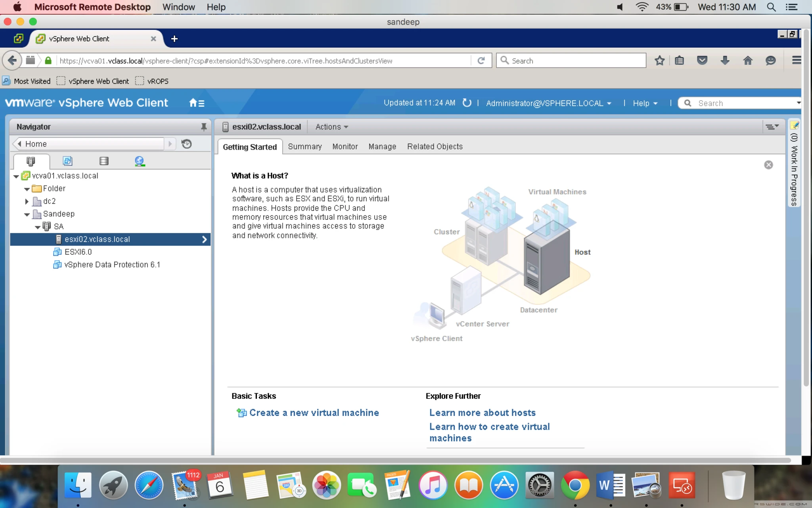Screen dimensions: 812x508
Task: Go to browser home page
Action: pos(748,60)
